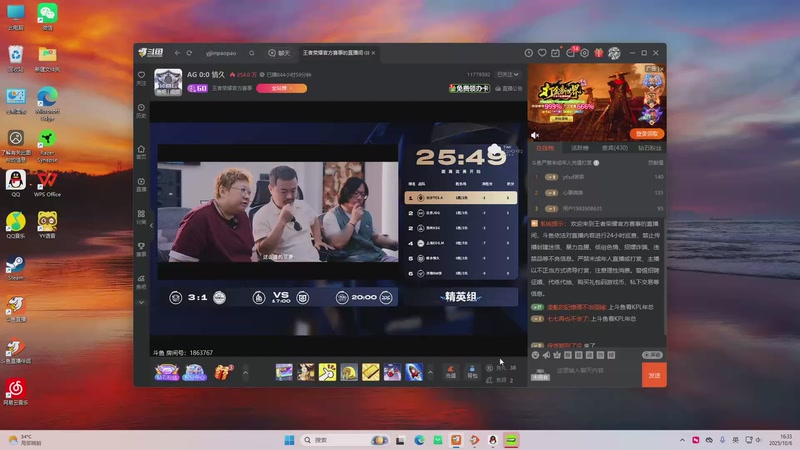Expand more sidebar items with down chevron
Screen dimensions: 800x450
pos(141,303)
